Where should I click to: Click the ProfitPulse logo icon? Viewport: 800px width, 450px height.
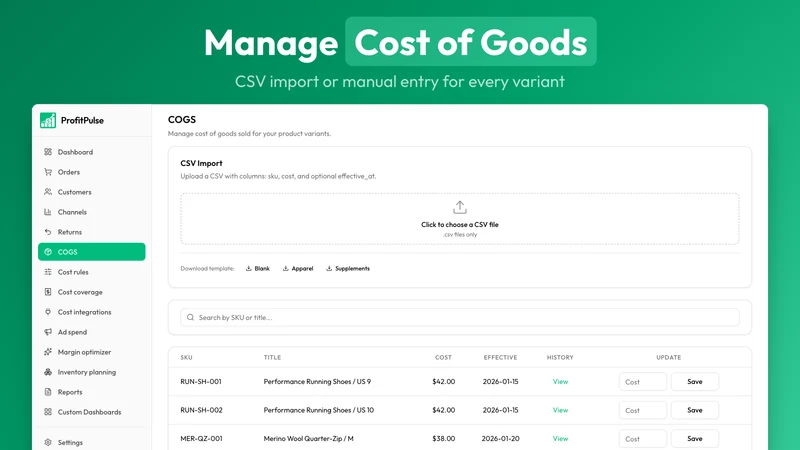(x=48, y=120)
